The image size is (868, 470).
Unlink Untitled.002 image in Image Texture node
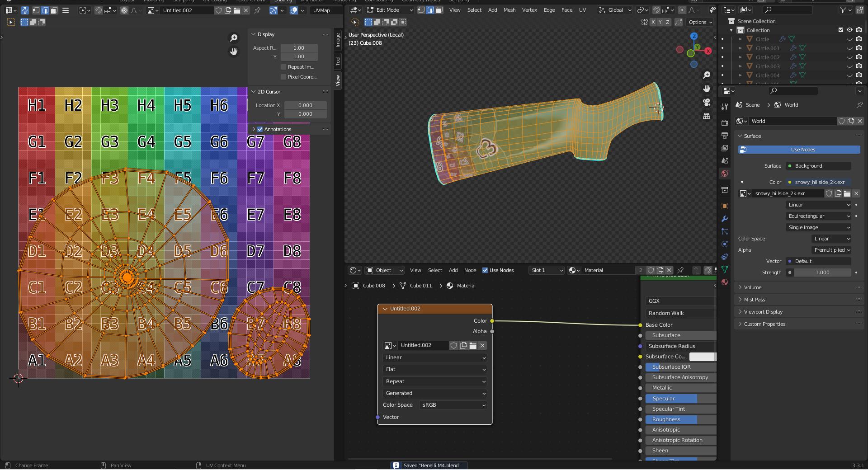(x=482, y=345)
